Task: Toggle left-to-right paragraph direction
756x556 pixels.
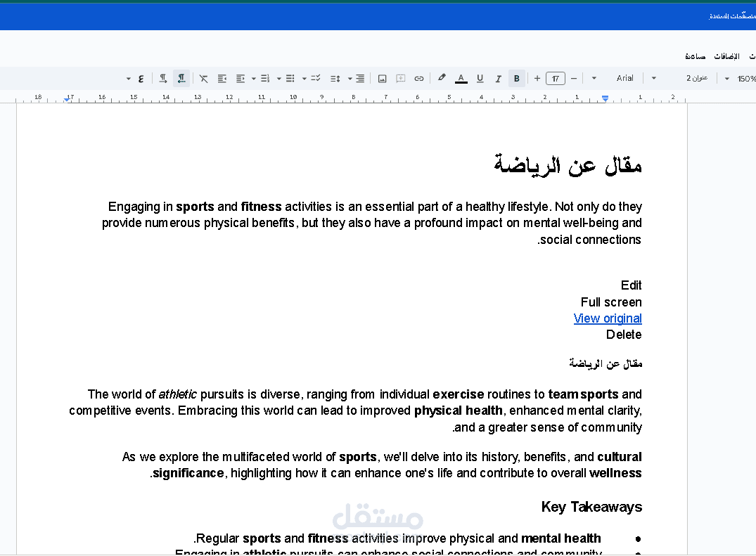Action: (x=163, y=79)
